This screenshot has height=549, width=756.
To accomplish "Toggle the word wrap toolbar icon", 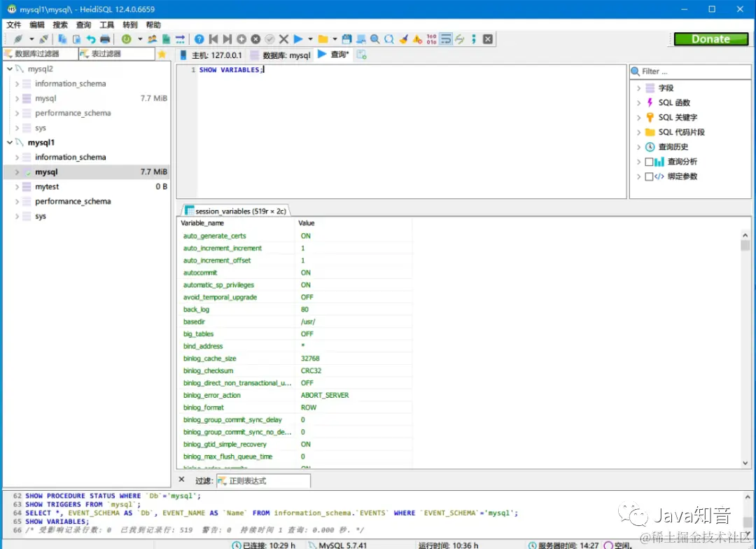I will [446, 39].
